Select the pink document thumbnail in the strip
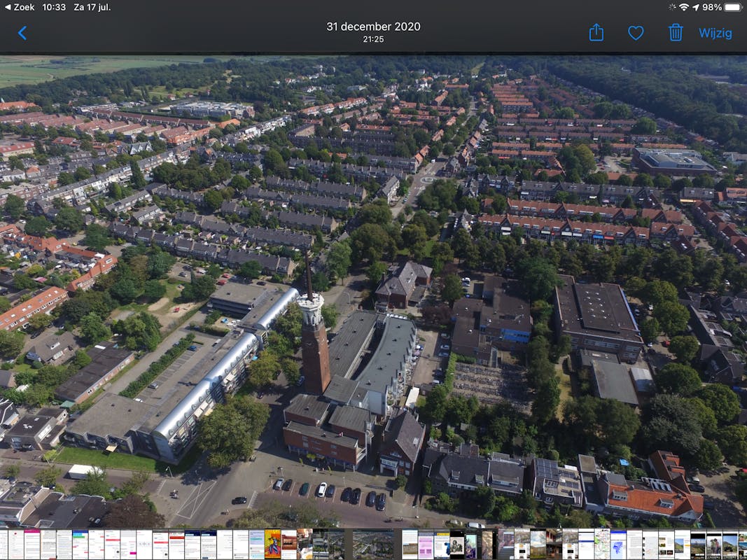The height and width of the screenshot is (560, 747). [x=426, y=544]
